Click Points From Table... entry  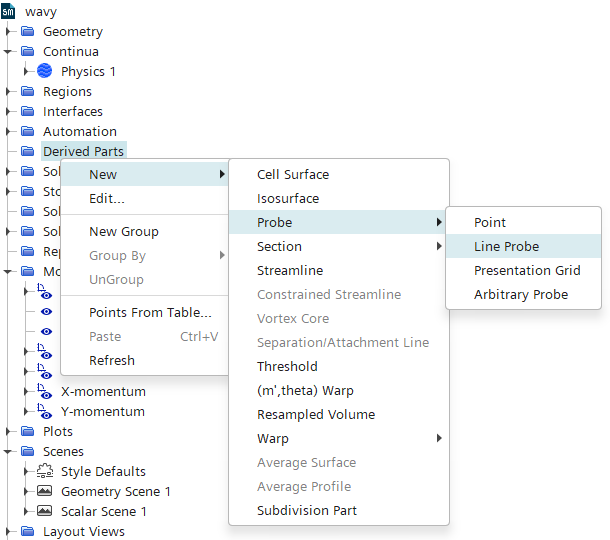[150, 312]
